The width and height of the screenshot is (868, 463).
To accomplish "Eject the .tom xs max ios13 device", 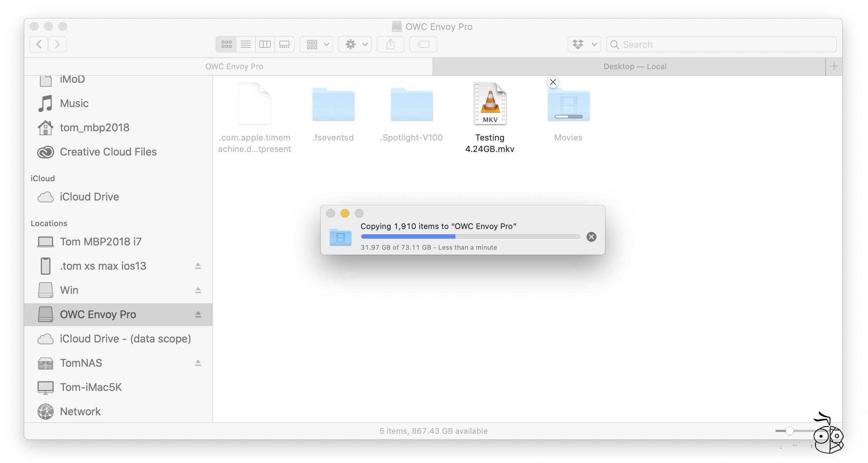I will [x=198, y=266].
